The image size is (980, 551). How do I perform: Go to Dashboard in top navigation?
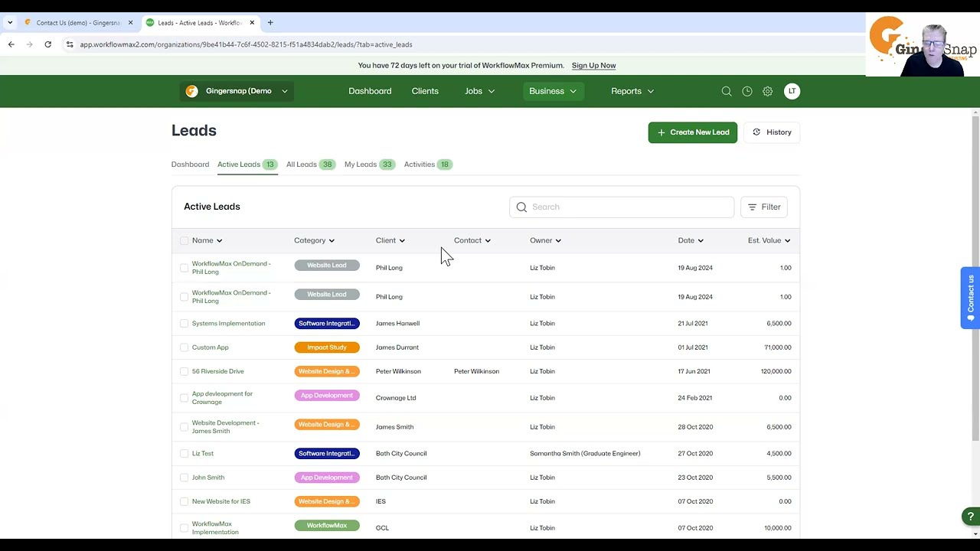click(370, 91)
